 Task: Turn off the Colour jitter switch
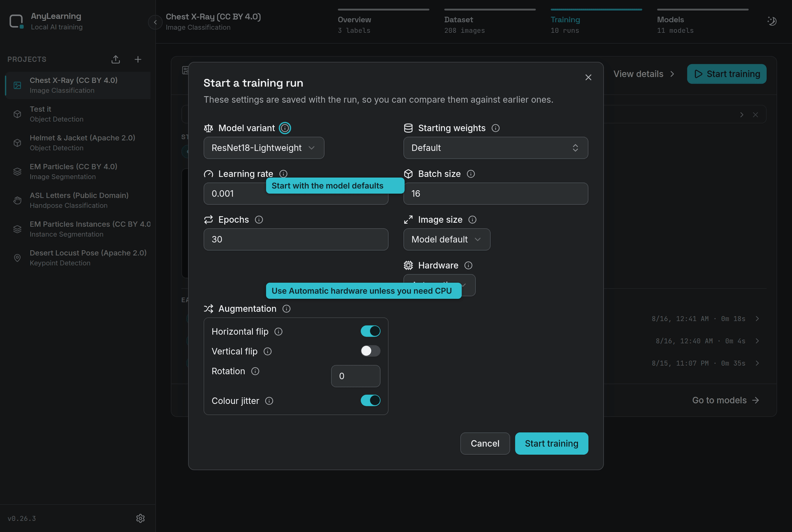(370, 400)
